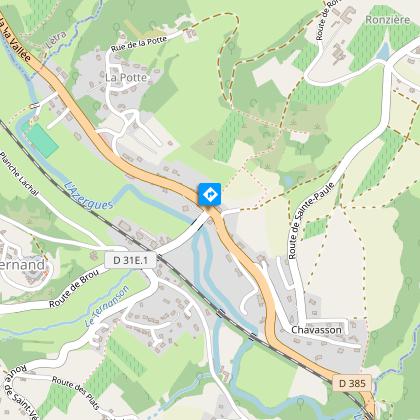Click the Route de Ron label at top
The image size is (420, 420).
(328, 21)
